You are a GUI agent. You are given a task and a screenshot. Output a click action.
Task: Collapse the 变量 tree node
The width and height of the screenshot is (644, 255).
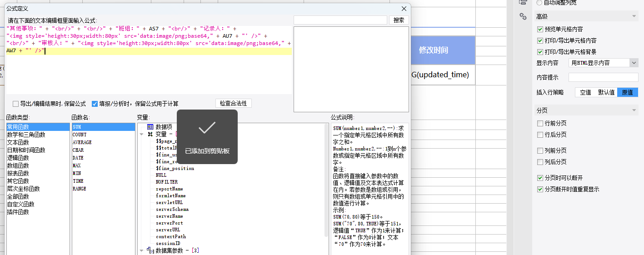[141, 134]
